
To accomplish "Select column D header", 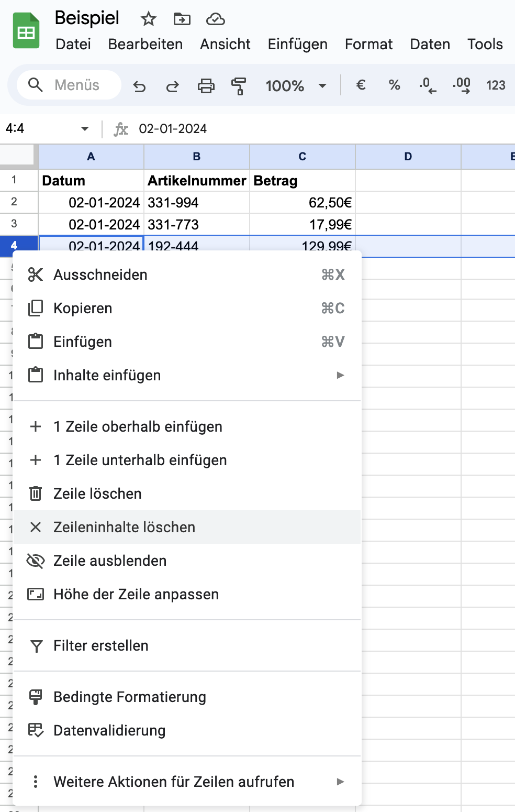I will (408, 157).
